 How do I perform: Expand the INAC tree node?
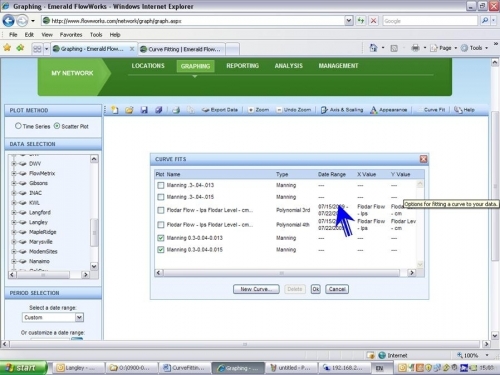[14, 193]
